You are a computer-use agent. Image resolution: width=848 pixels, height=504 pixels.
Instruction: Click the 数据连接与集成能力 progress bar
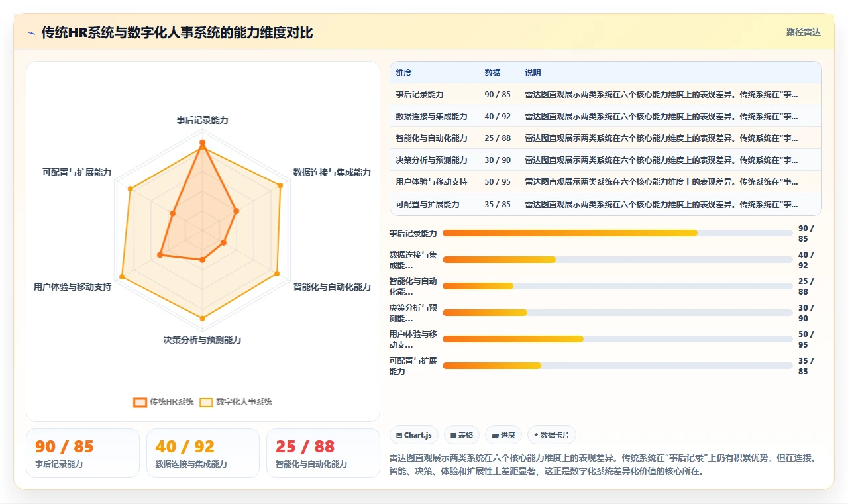[x=617, y=260]
